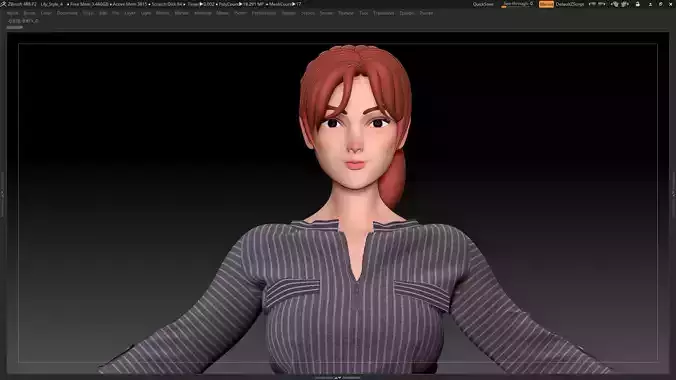Open the Macro menu
676x380 pixels.
pyautogui.click(x=163, y=13)
